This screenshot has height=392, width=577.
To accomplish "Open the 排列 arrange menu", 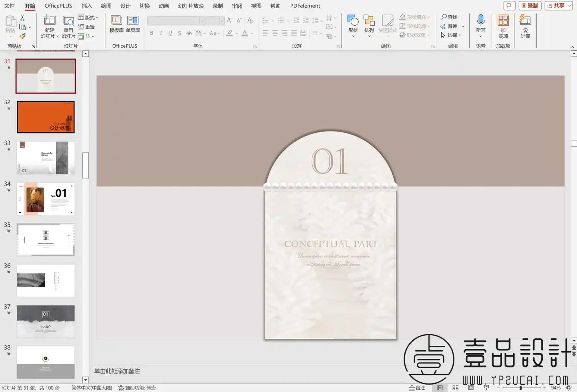I will coord(369,26).
